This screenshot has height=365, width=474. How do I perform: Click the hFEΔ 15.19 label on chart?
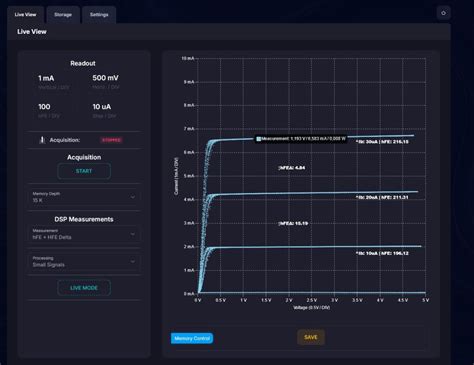(293, 223)
